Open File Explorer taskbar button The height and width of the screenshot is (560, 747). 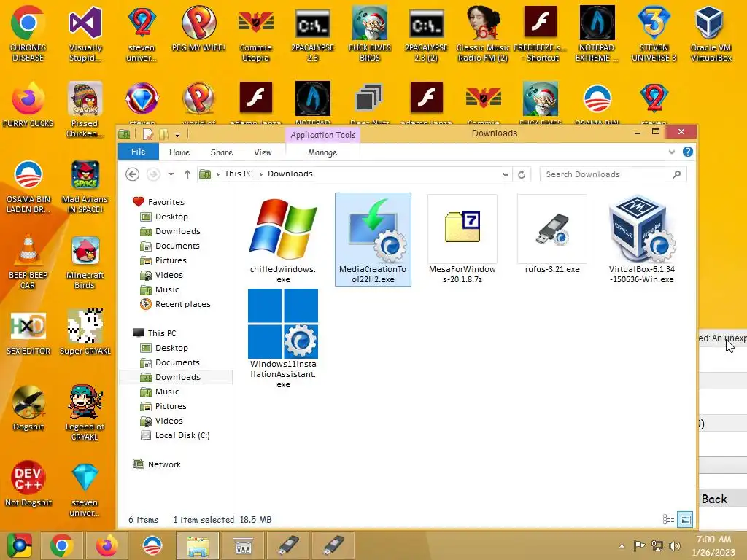click(x=197, y=545)
